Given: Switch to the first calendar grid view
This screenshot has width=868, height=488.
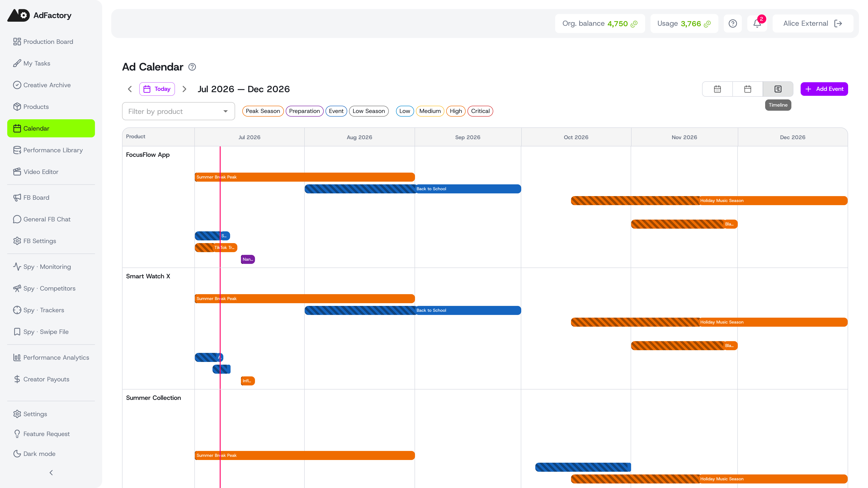Looking at the screenshot, I should (x=717, y=89).
